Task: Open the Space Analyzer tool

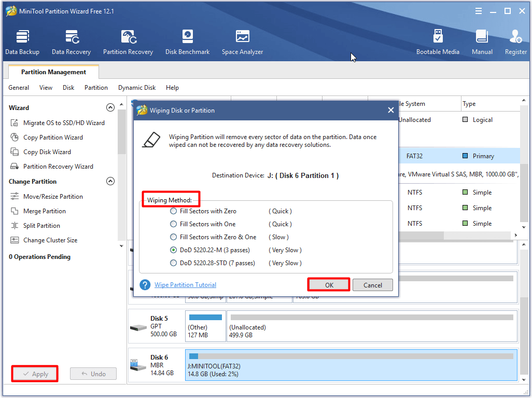Action: click(x=242, y=43)
